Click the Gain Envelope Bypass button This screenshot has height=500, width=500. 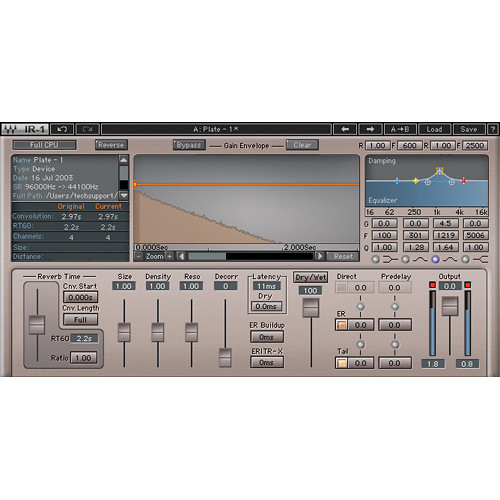pos(189,145)
